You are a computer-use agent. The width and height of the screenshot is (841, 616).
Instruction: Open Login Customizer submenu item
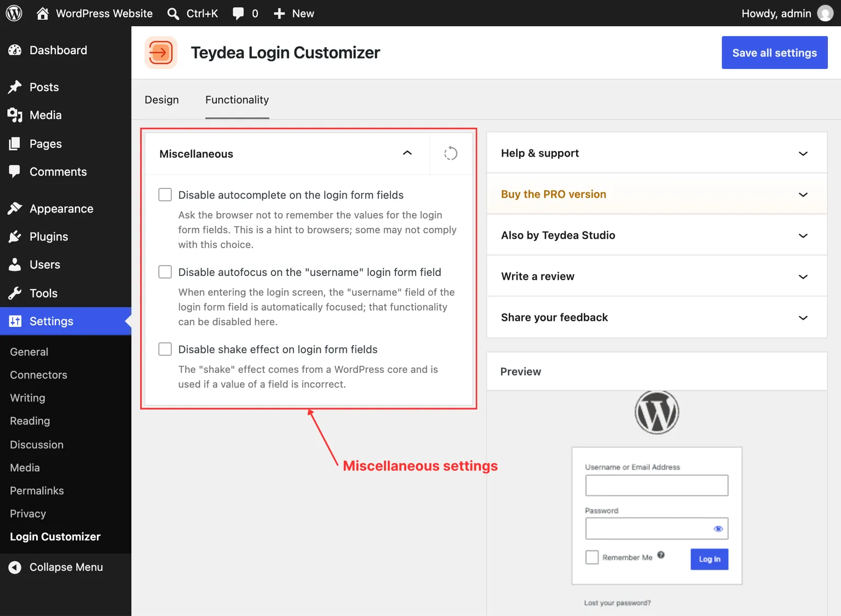click(x=55, y=537)
